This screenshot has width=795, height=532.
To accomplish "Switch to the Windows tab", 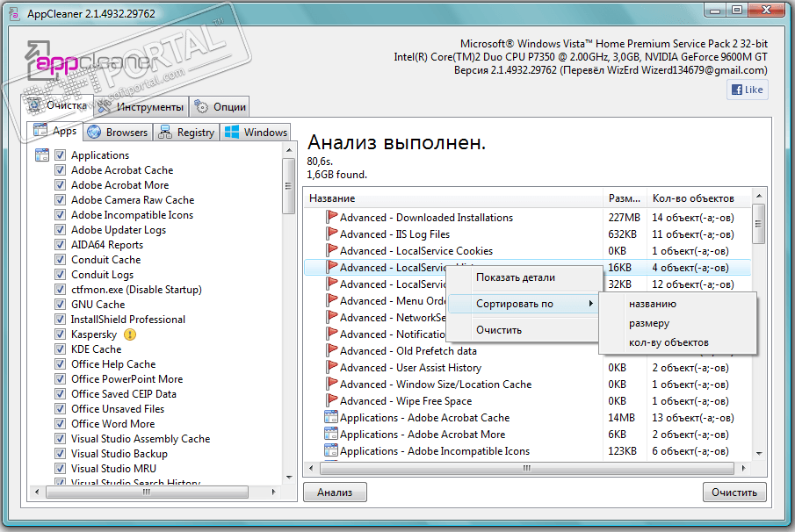I will [x=256, y=133].
